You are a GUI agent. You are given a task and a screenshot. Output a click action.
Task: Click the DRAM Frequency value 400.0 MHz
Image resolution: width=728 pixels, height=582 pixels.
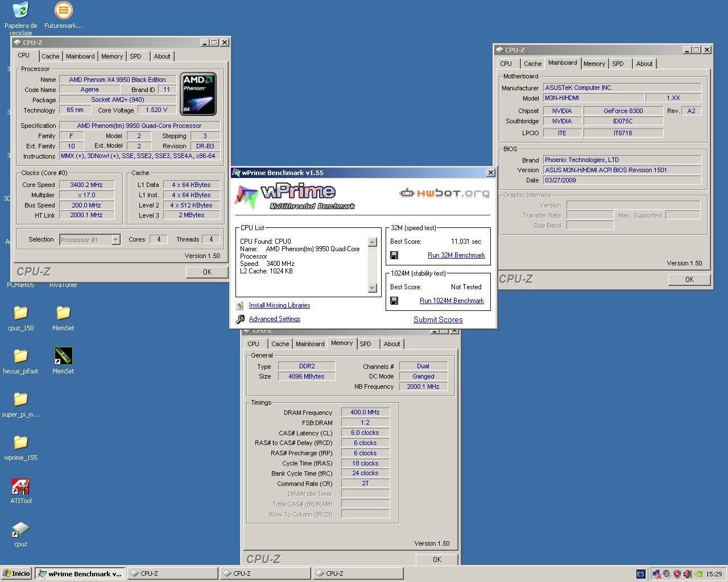365,412
